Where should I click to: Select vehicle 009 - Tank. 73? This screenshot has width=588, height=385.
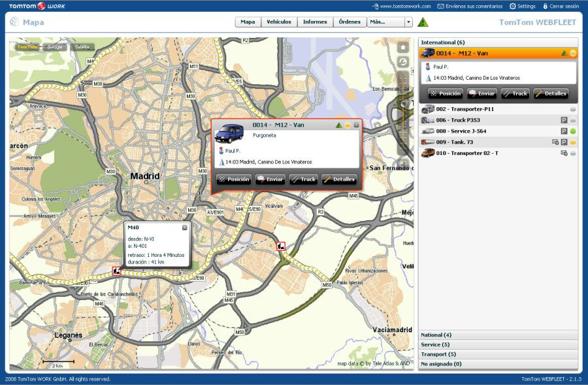pyautogui.click(x=498, y=142)
